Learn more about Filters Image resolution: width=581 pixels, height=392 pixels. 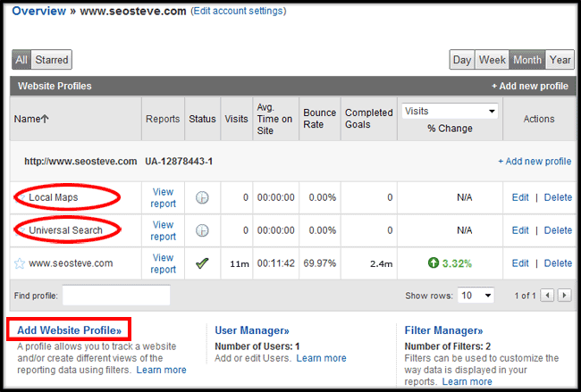coord(467,381)
